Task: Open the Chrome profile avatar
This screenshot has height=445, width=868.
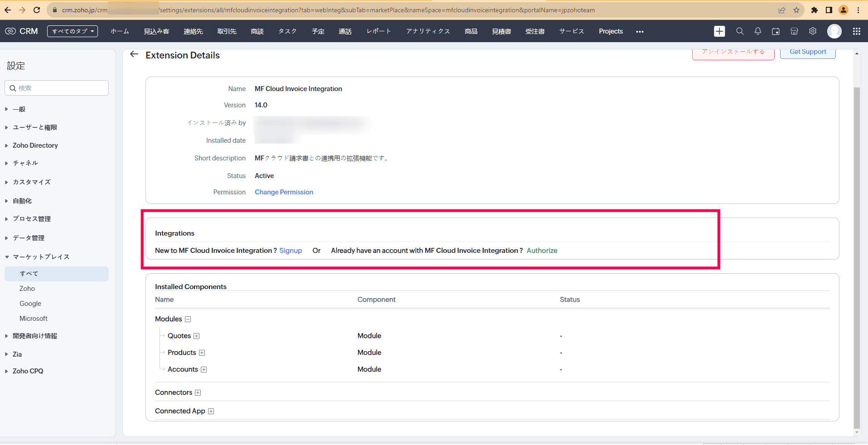Action: point(844,10)
